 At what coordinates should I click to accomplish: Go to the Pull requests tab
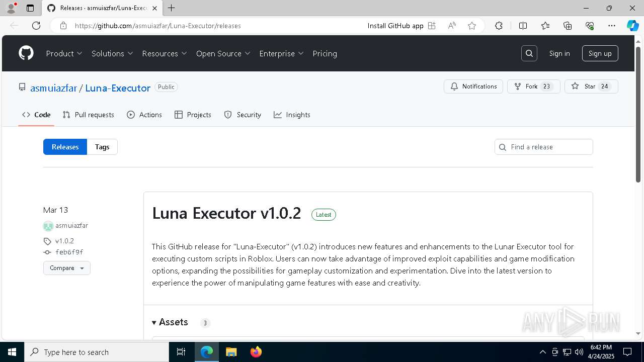89,115
